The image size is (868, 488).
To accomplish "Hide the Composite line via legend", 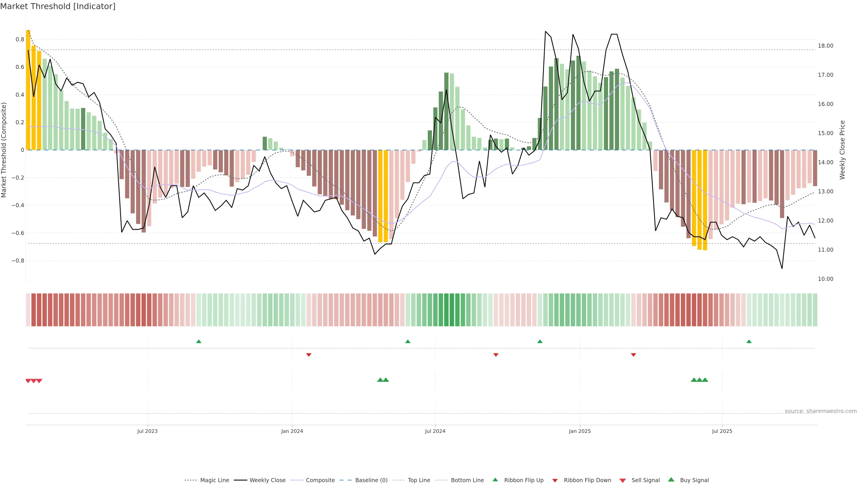I will [x=320, y=480].
